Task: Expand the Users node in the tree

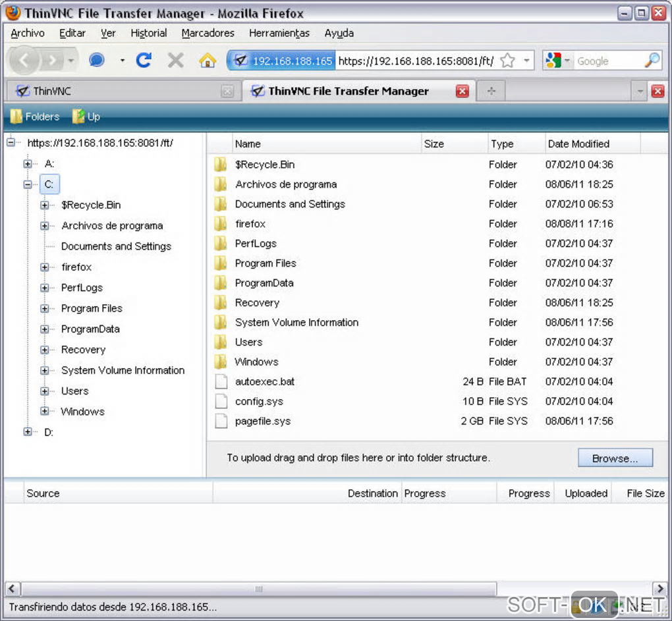Action: click(45, 391)
